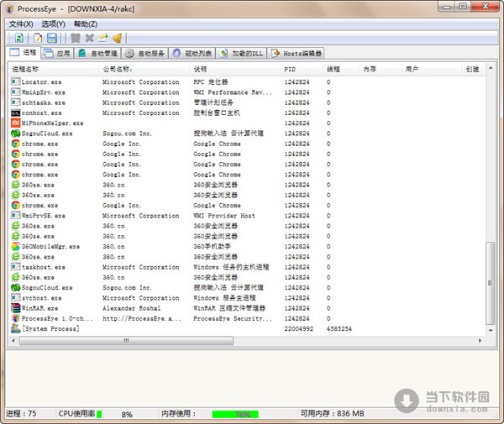Click the '可用内存 : 836 MB' status entry

[333, 413]
